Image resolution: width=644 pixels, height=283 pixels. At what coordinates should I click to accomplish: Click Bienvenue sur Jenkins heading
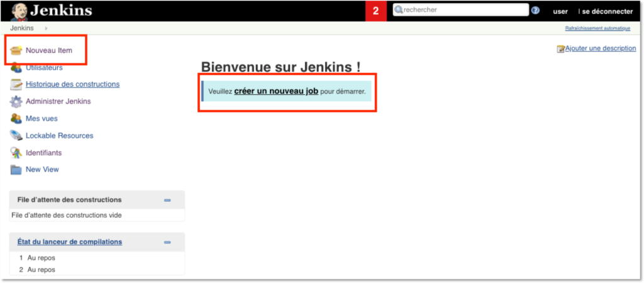[x=281, y=67]
